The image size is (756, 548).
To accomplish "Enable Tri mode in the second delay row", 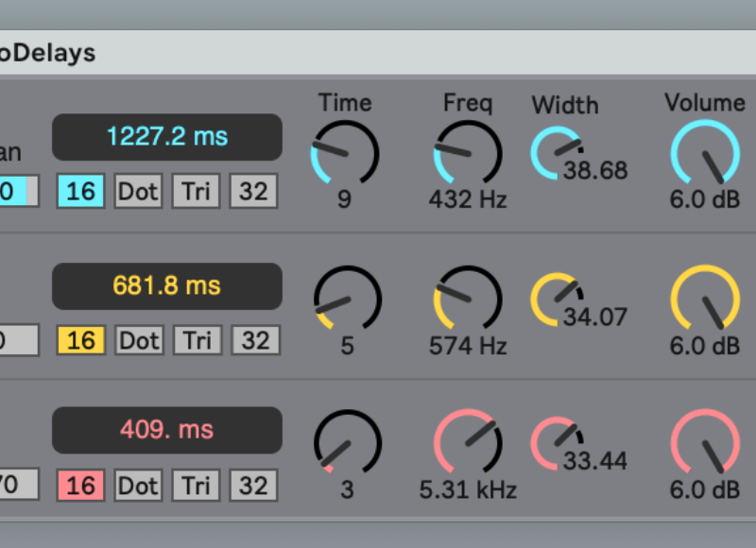I will coord(197,340).
